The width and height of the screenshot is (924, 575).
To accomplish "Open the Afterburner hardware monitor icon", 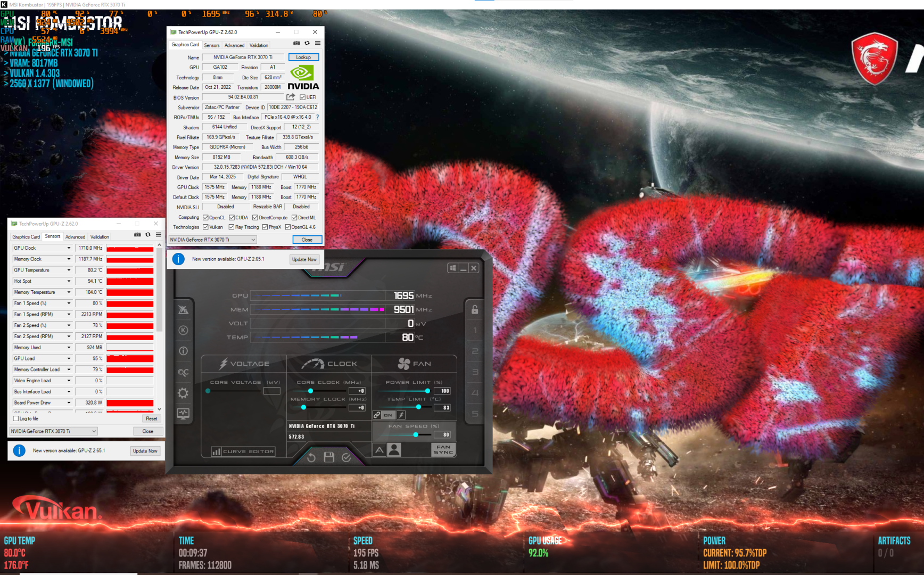I will point(183,414).
